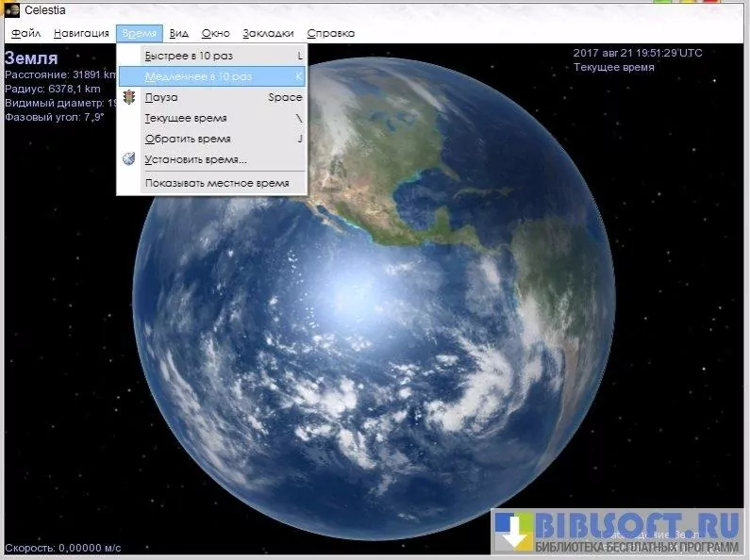Toggle Показывать местное время option
This screenshot has height=560, width=750.
tap(216, 183)
